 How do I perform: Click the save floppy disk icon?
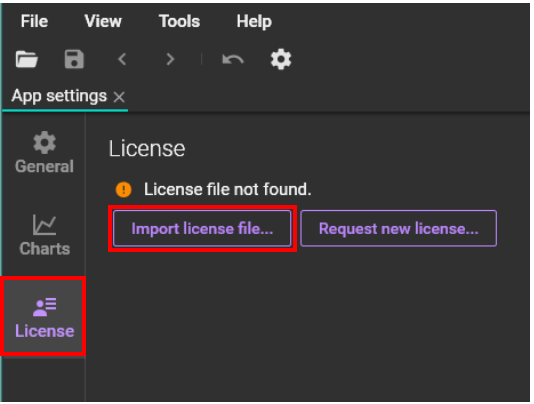[x=74, y=59]
